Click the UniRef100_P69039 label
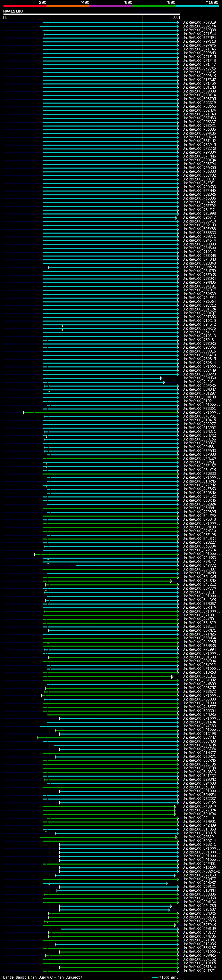Image resolution: width=222 pixels, height=980 pixels. pos(199,91)
